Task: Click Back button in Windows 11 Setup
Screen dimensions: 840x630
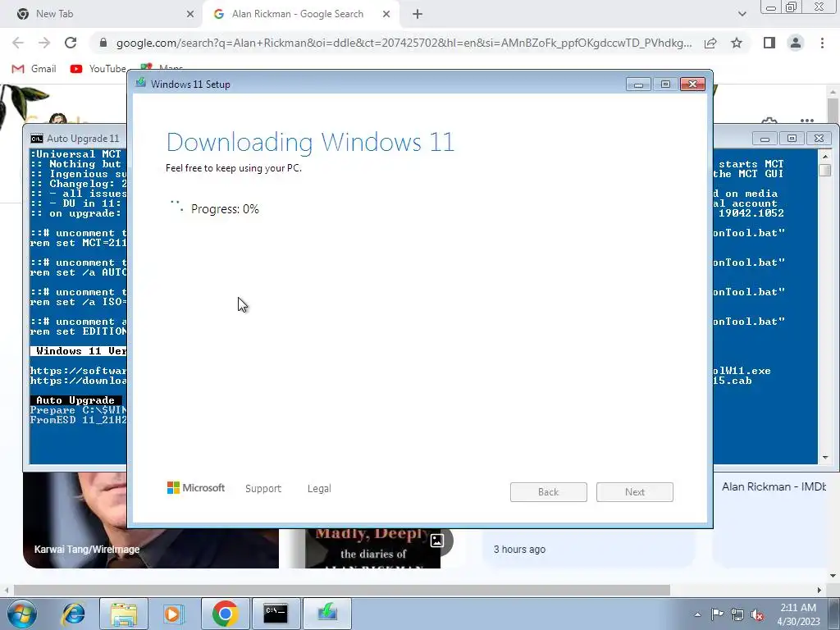Action: [549, 492]
